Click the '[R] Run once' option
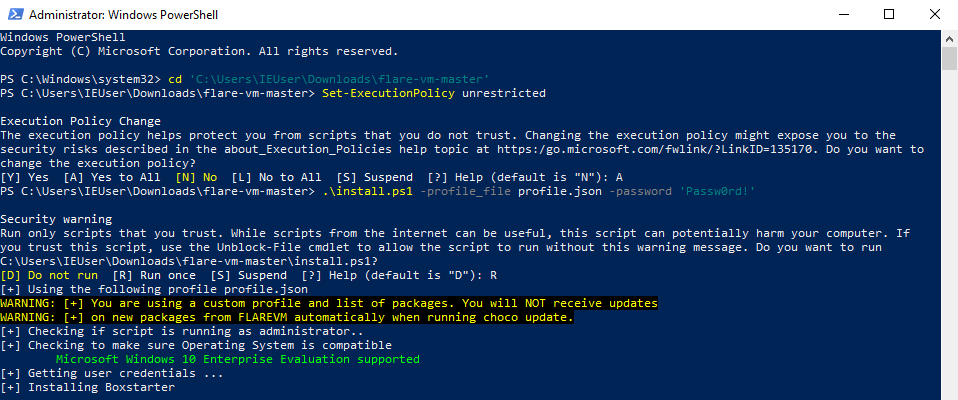The height and width of the screenshot is (400, 958). point(158,275)
